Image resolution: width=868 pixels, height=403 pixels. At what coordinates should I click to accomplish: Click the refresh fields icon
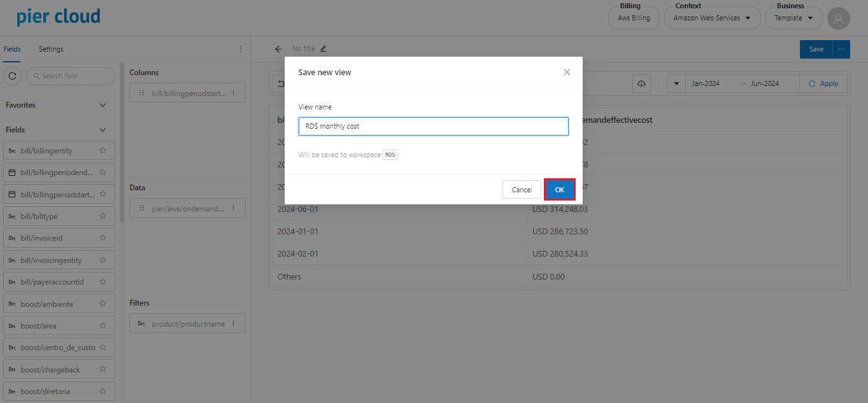(13, 76)
